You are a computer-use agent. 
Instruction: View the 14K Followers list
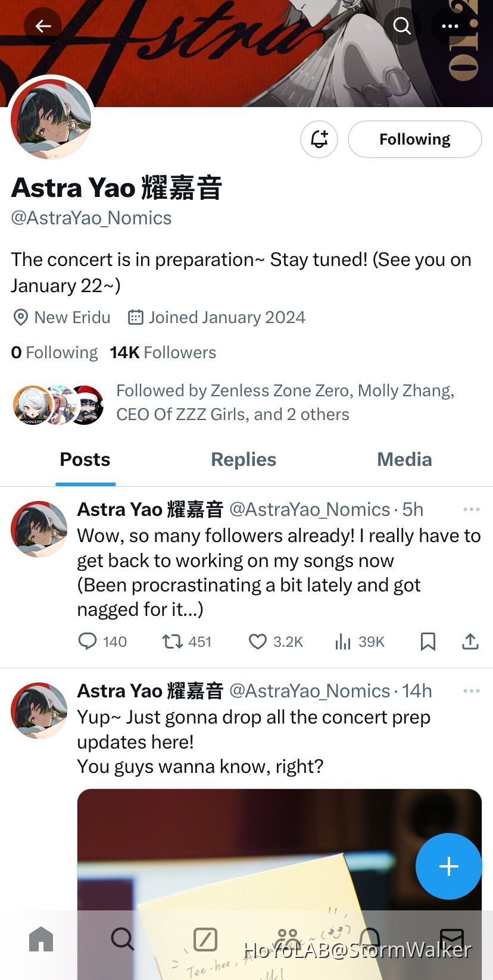pos(163,352)
